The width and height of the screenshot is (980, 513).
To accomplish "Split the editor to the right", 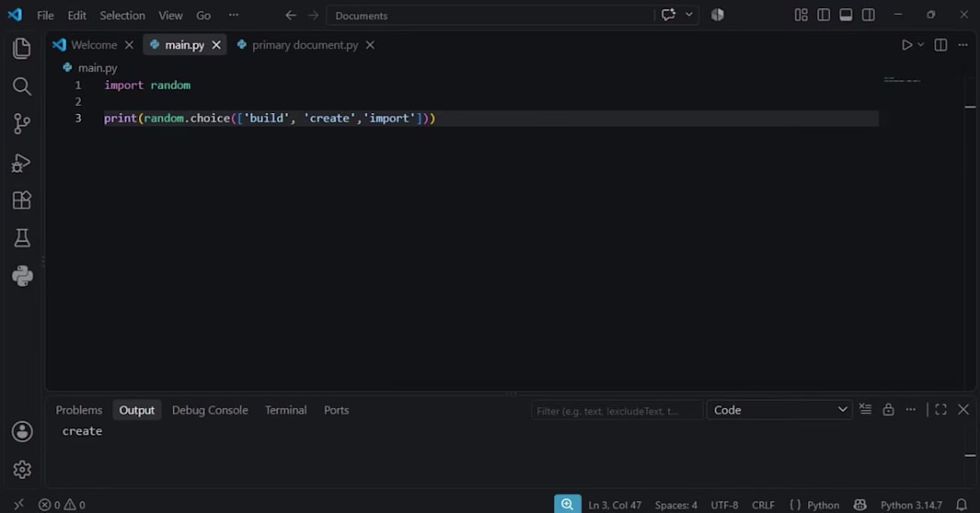I will point(940,45).
